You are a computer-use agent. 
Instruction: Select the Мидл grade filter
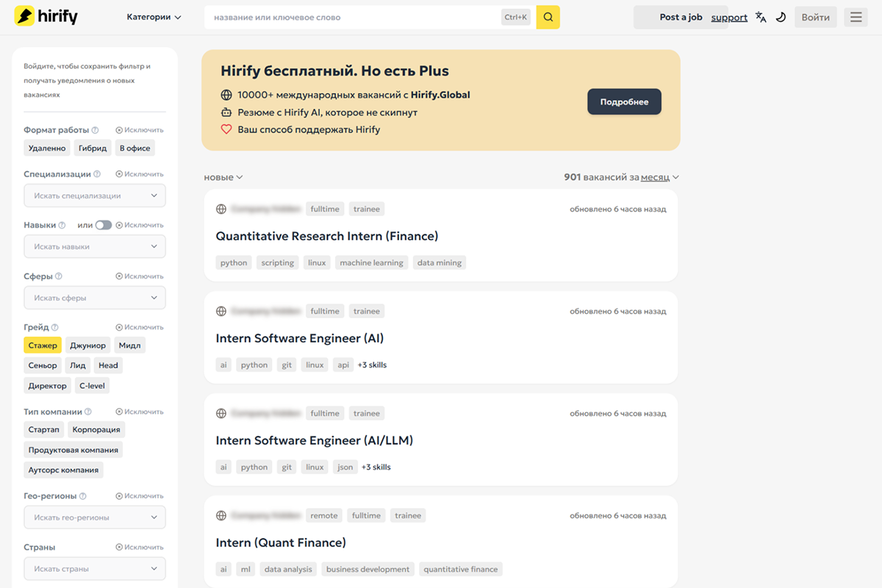129,345
